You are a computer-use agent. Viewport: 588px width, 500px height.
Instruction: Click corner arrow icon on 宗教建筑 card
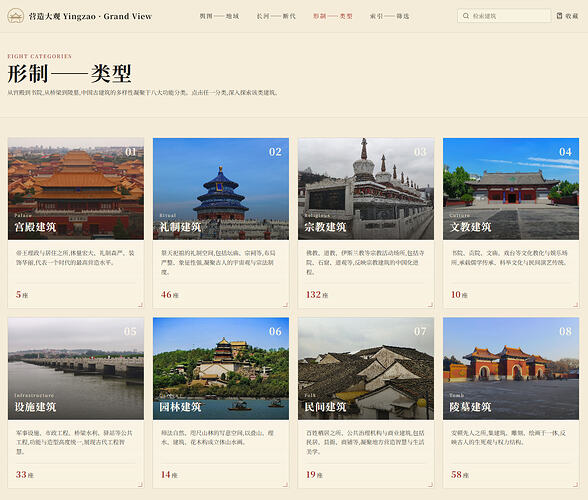point(430,305)
